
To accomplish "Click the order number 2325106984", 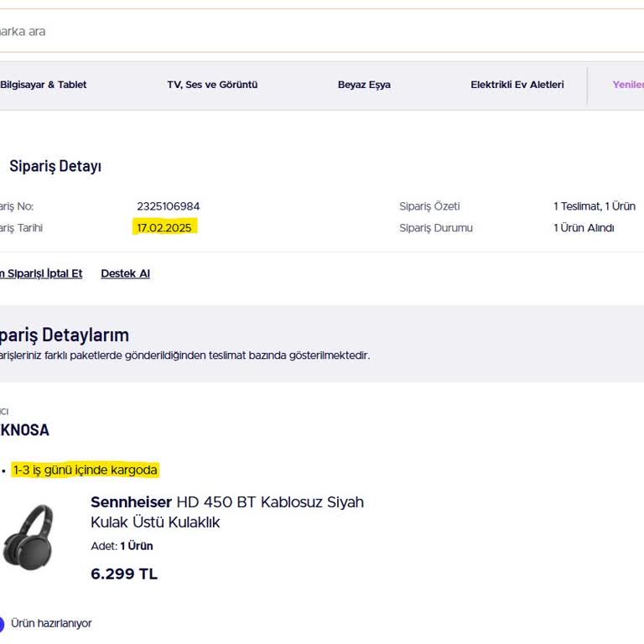I will [168, 206].
